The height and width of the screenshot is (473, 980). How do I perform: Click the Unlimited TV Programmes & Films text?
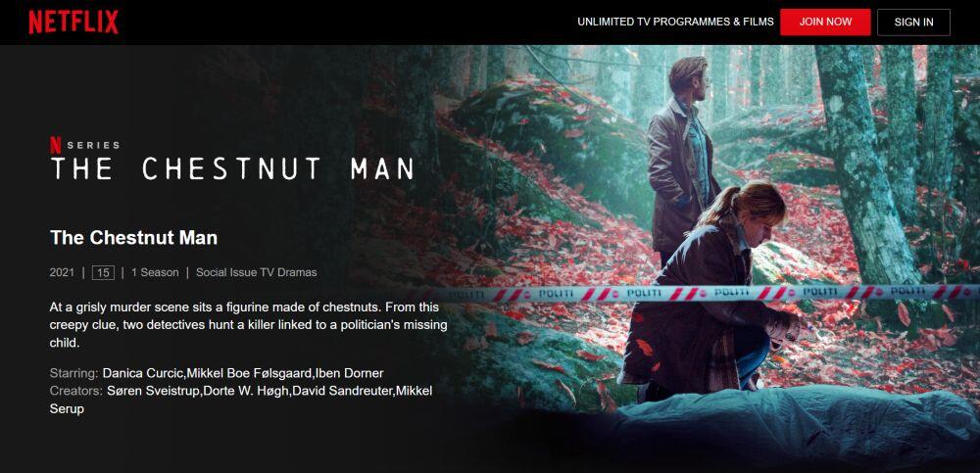click(675, 22)
